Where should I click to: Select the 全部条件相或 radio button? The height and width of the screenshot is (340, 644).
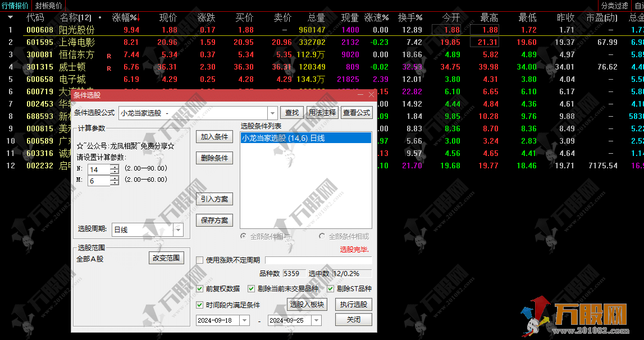click(322, 236)
